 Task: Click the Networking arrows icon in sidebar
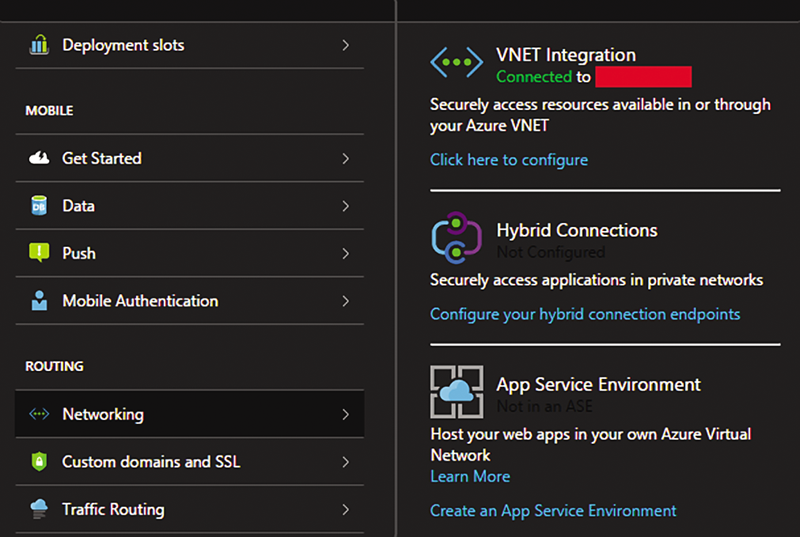pyautogui.click(x=39, y=414)
